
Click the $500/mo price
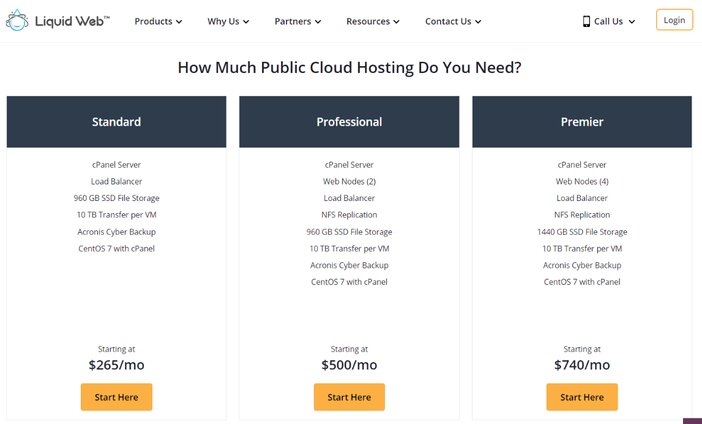pyautogui.click(x=349, y=365)
